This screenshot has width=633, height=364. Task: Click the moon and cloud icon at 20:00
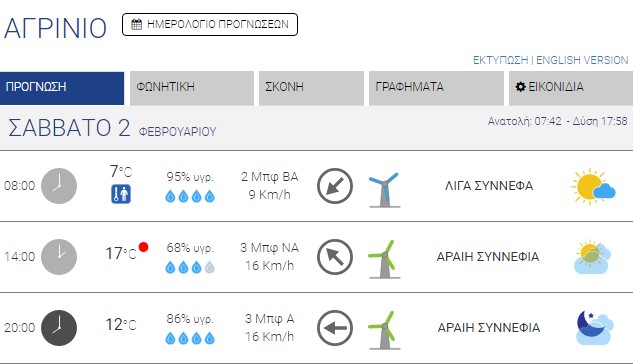point(595,327)
